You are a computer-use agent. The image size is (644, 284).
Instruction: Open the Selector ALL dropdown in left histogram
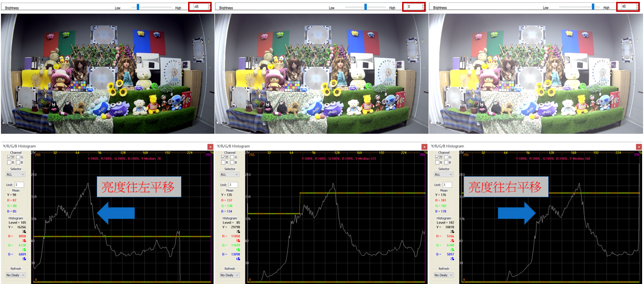16,174
